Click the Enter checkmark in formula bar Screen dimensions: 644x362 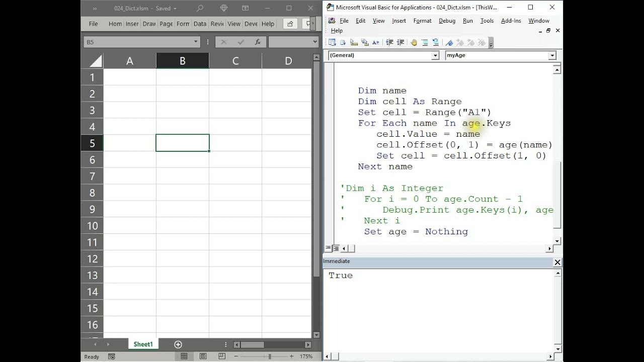(x=241, y=42)
